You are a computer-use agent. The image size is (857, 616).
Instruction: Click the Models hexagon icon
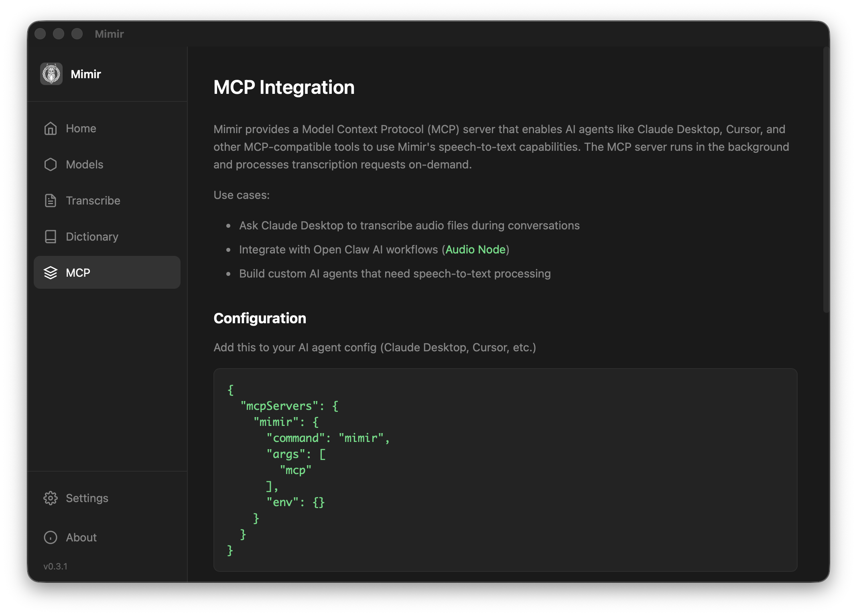coord(51,164)
